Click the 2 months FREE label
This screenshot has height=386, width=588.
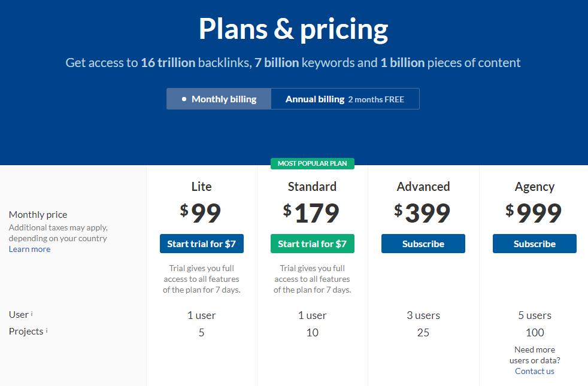coord(376,100)
